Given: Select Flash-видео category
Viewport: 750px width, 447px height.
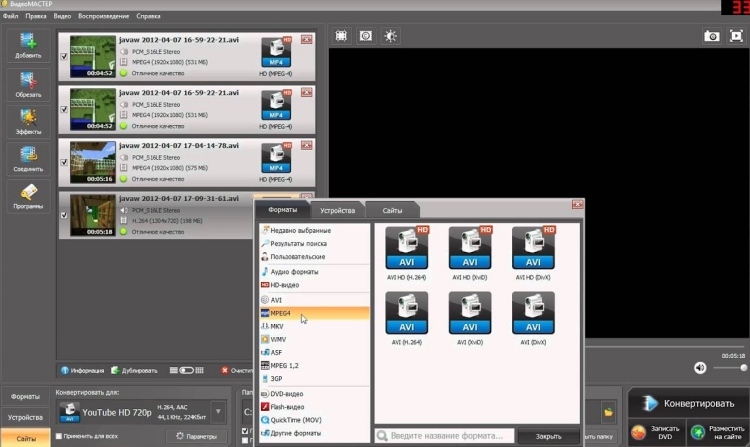Looking at the screenshot, I should [315, 407].
